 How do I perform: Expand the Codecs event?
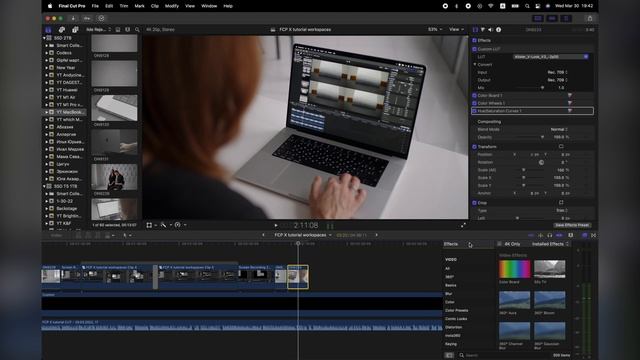point(47,53)
